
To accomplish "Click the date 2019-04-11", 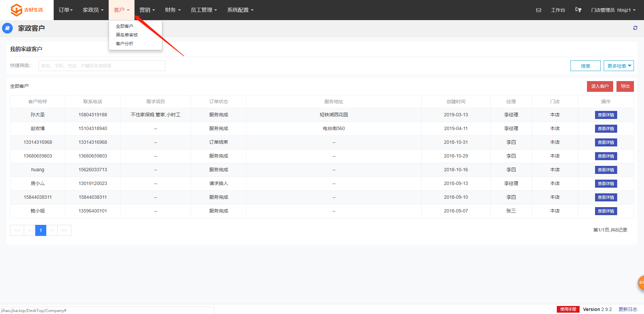I will tap(456, 128).
